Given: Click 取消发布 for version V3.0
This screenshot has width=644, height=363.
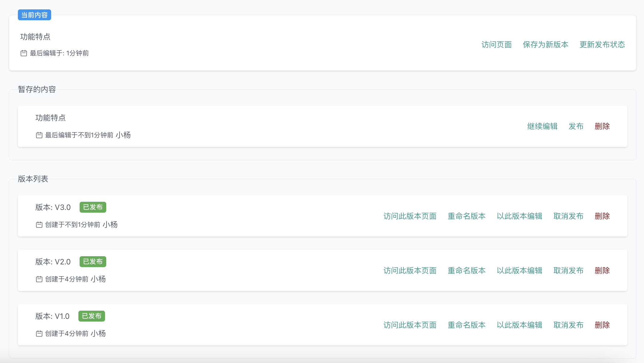Looking at the screenshot, I should (568, 216).
